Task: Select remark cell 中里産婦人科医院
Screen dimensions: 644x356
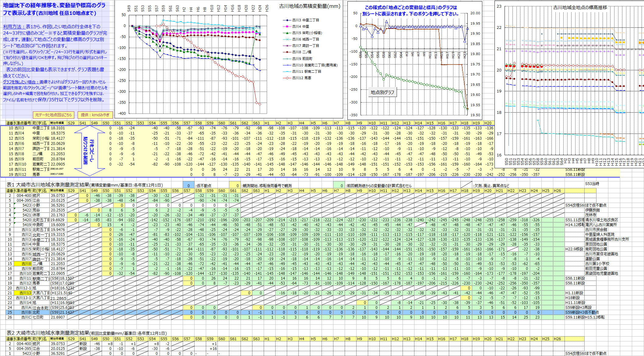Action: (600, 234)
